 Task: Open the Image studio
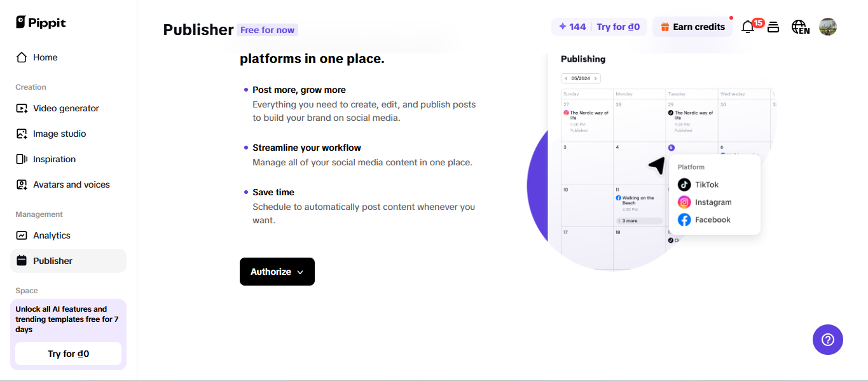click(60, 134)
